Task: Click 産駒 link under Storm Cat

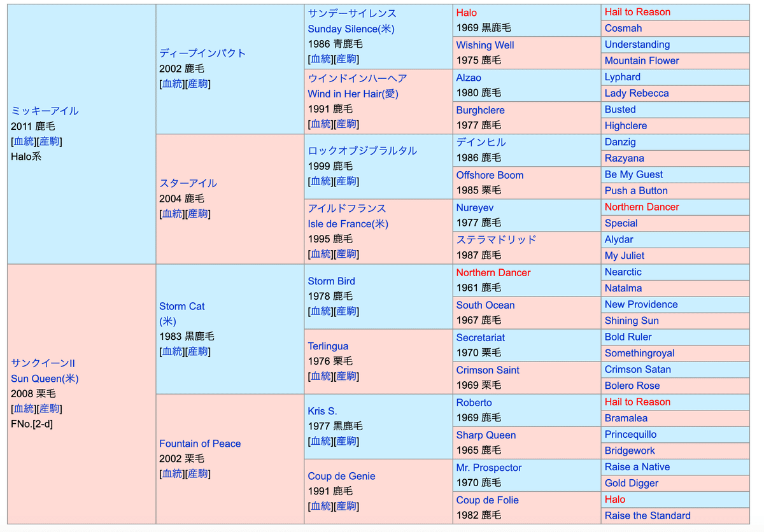Action: click(x=198, y=351)
